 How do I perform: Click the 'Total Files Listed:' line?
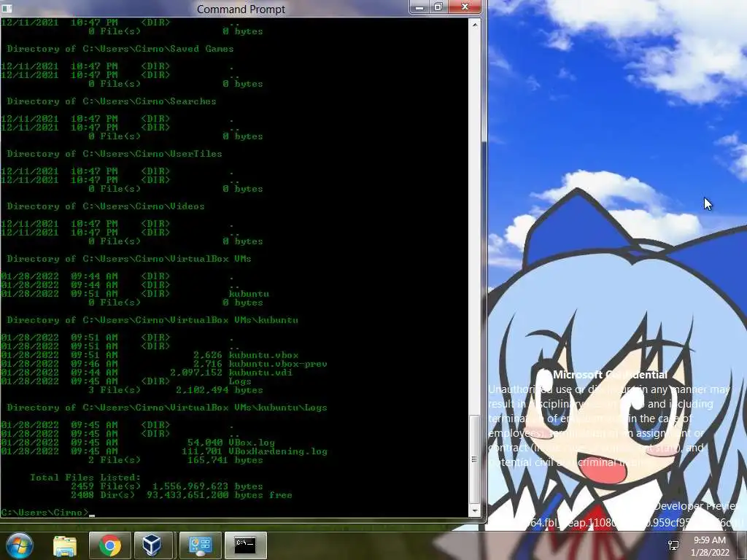[x=85, y=478]
